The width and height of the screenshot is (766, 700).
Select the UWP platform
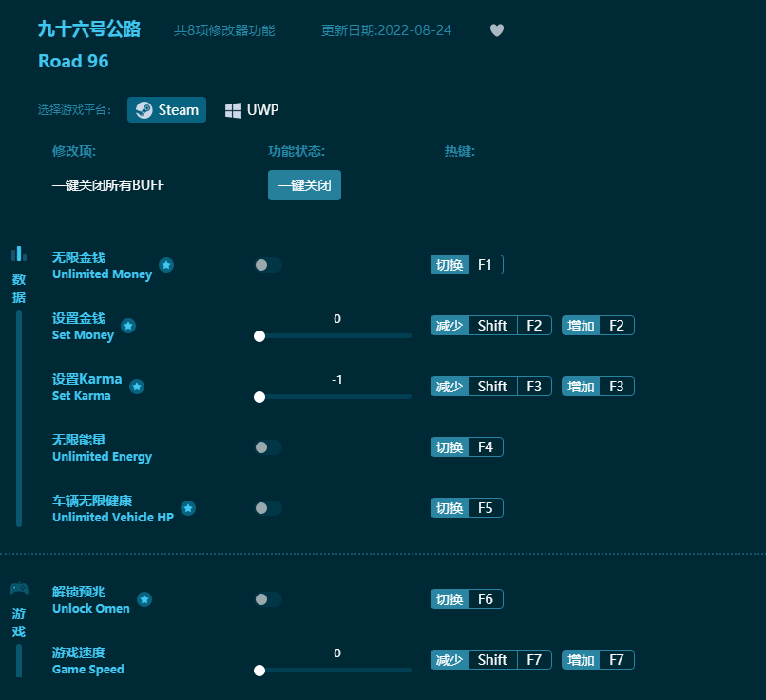coord(252,110)
